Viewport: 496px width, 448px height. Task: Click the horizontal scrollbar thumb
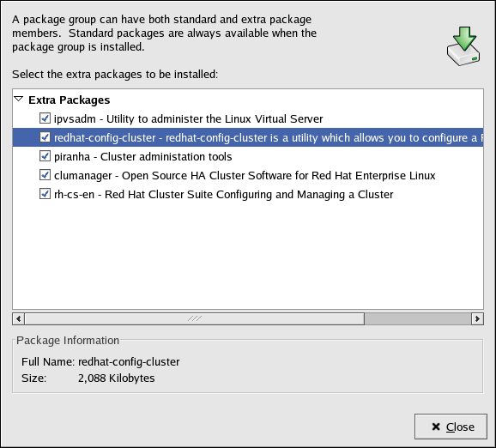coord(195,318)
